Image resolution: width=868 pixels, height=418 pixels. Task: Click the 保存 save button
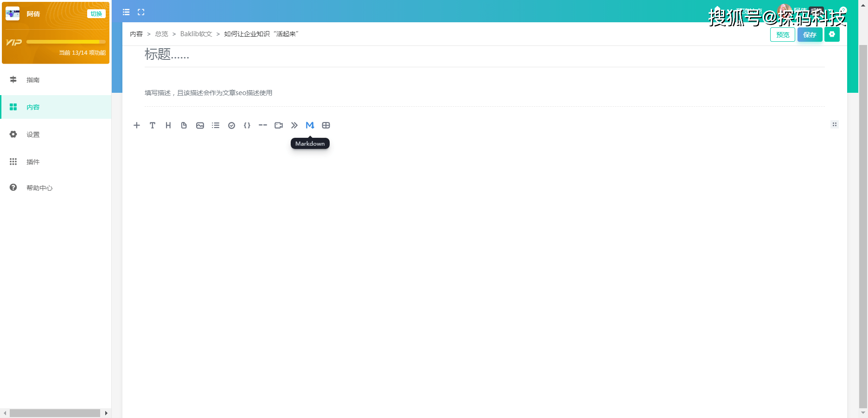tap(810, 35)
